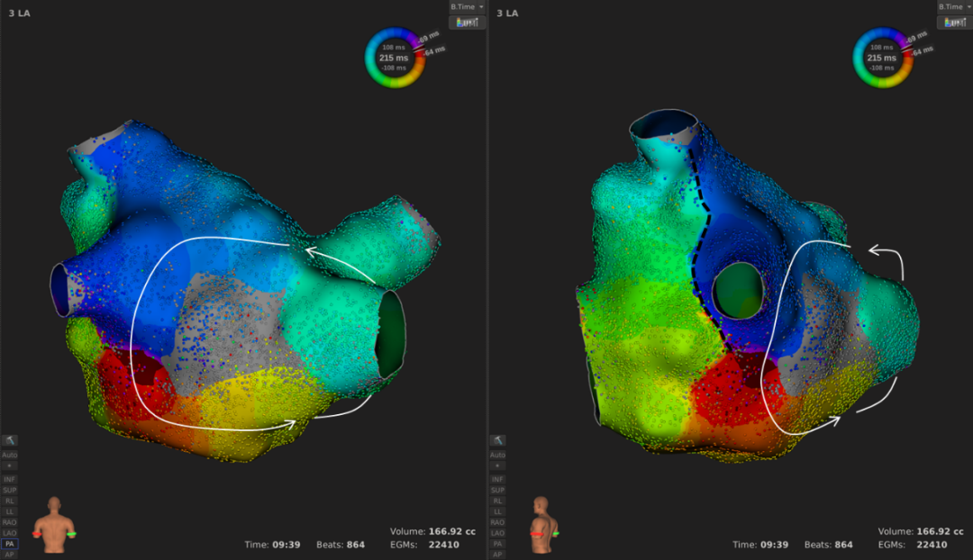
Task: Click the torso orientation figure in left view
Action: 54,524
